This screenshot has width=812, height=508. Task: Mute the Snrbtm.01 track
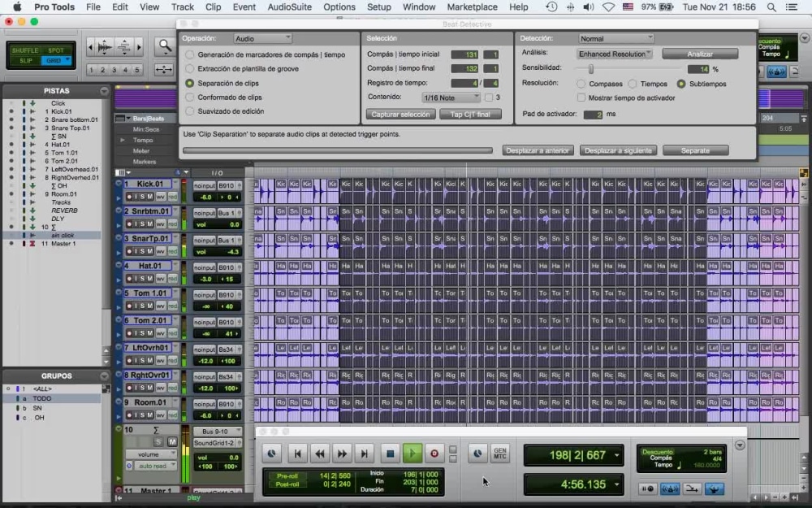point(149,224)
